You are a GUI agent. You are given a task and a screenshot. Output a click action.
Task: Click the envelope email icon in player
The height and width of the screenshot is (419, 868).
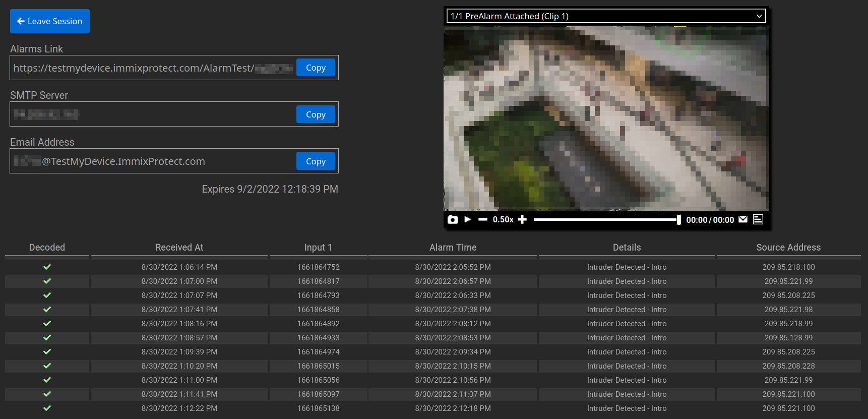tap(743, 219)
